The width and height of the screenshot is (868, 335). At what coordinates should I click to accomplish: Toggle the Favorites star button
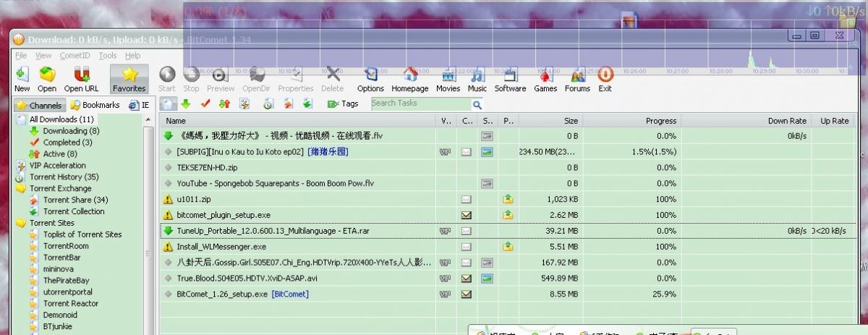point(129,79)
